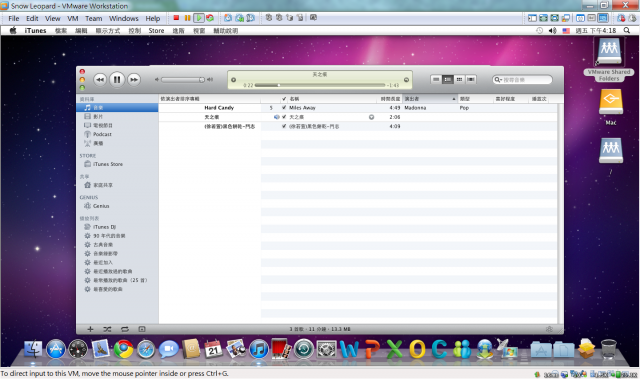This screenshot has width=640, height=379.
Task: Uncheck the Miles Away song checkbox
Action: (284, 108)
